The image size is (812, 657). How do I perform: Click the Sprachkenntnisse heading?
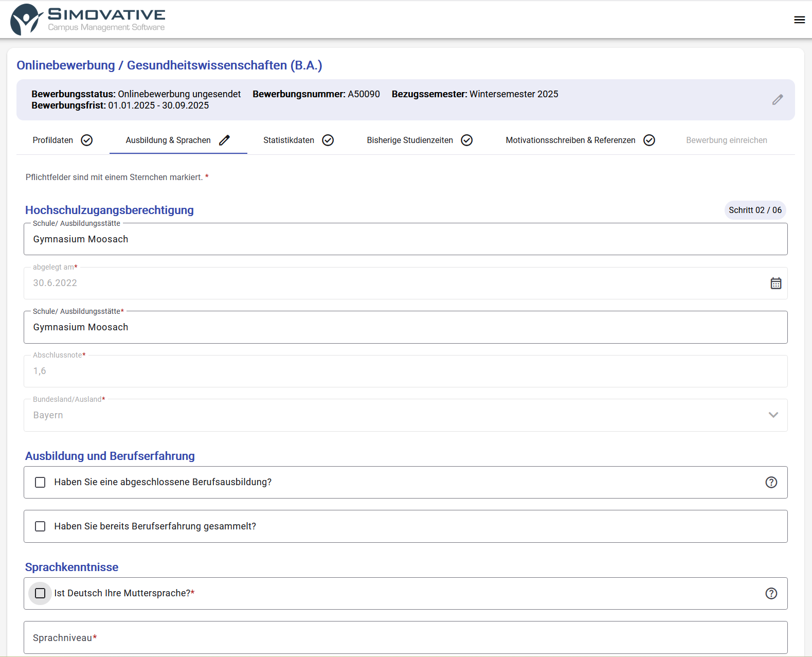pyautogui.click(x=72, y=567)
